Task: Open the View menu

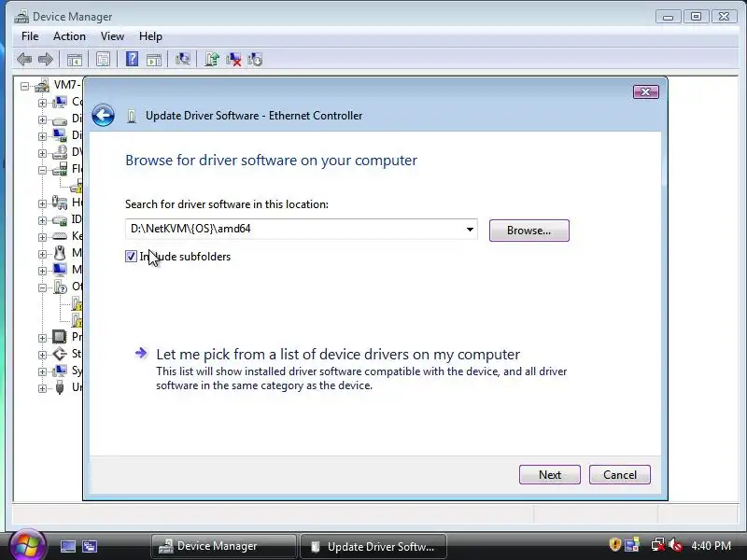Action: (112, 36)
